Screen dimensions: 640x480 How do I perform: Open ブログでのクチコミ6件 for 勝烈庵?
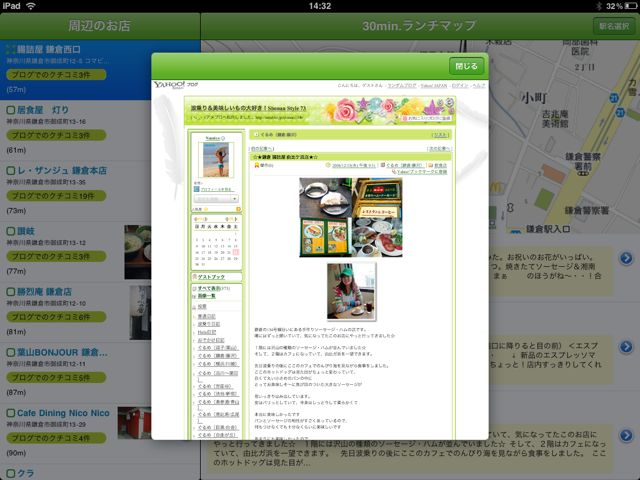coord(56,317)
